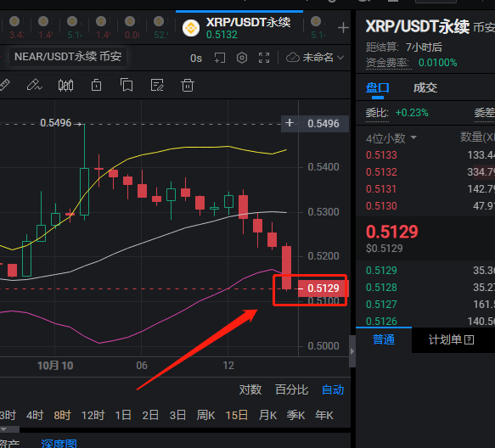Open the 深度图 depth chart tab
The width and height of the screenshot is (495, 448).
[x=59, y=443]
